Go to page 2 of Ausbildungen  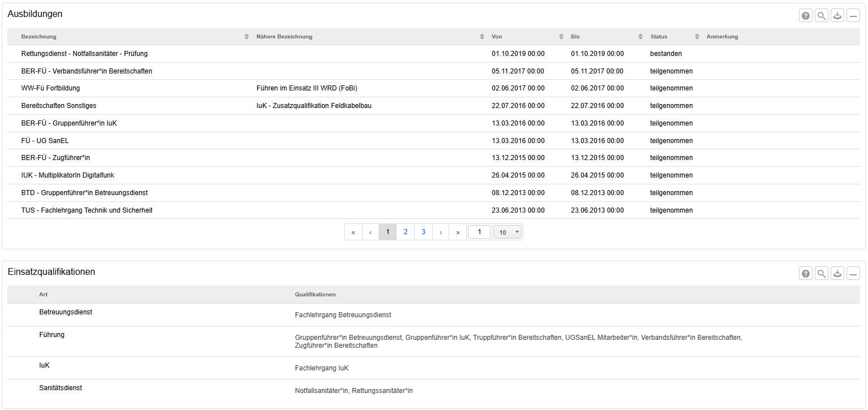(x=405, y=232)
